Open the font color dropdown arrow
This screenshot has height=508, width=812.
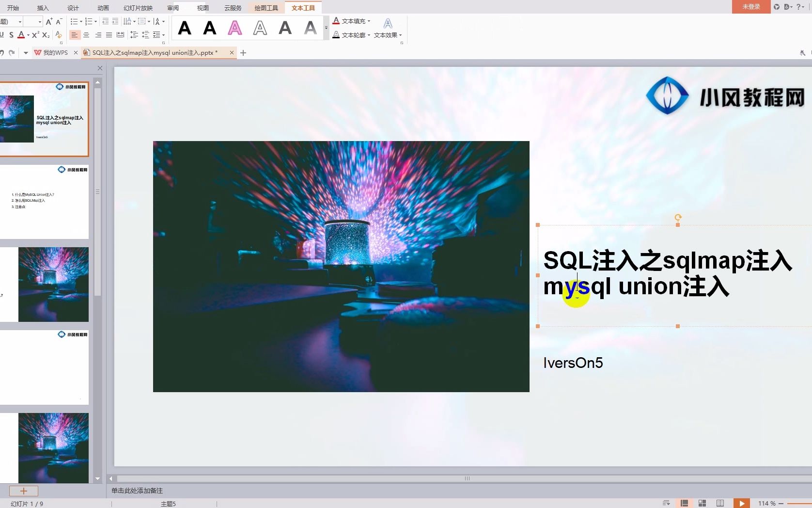[28, 35]
